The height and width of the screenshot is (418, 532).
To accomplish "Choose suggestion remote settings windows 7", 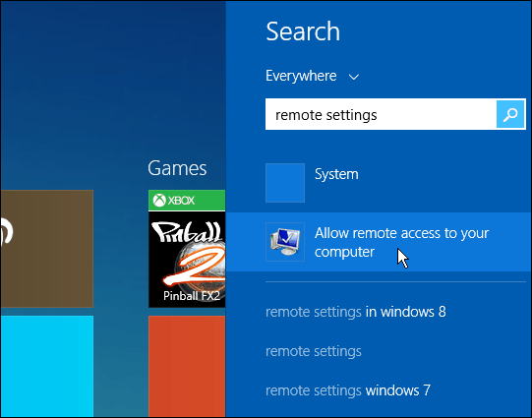I will pyautogui.click(x=348, y=390).
